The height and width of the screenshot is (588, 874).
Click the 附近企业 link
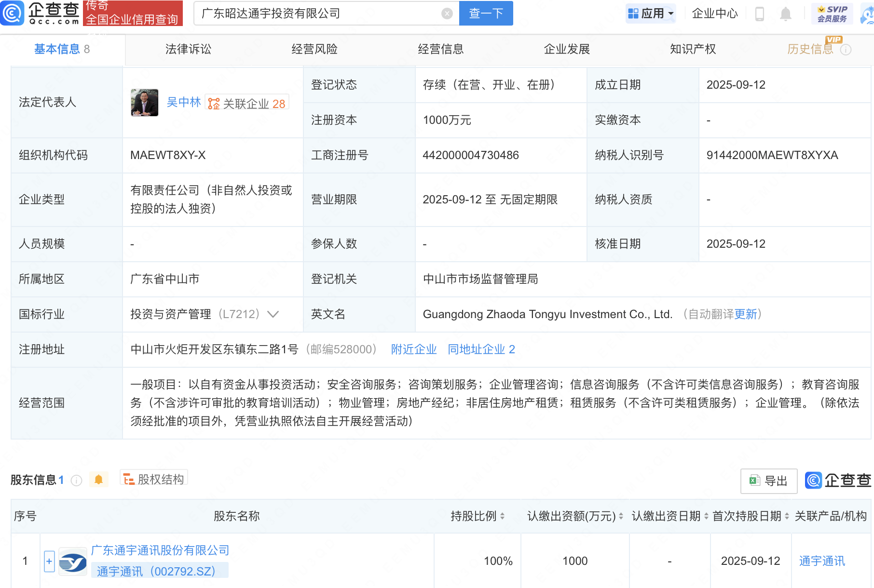(414, 349)
